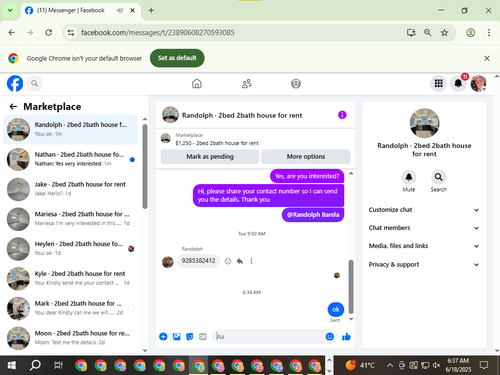The height and width of the screenshot is (375, 500).
Task: Click the conversation list scrollbar
Action: 145,167
